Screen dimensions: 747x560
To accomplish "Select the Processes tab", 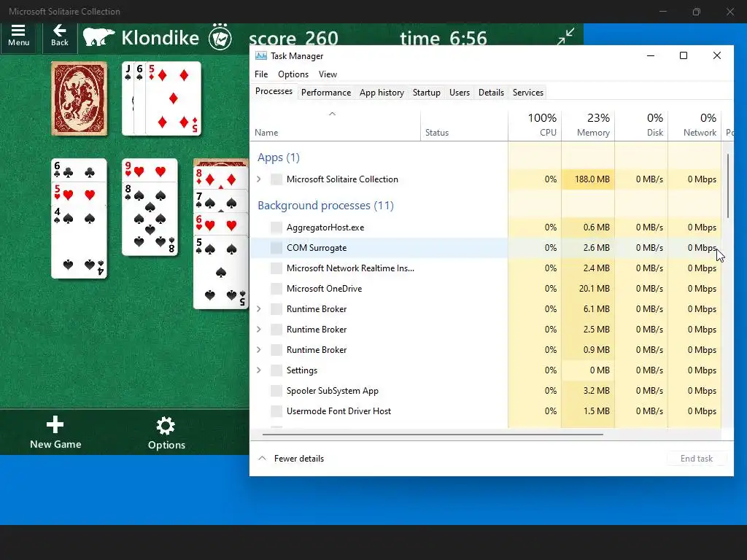I will coord(274,91).
